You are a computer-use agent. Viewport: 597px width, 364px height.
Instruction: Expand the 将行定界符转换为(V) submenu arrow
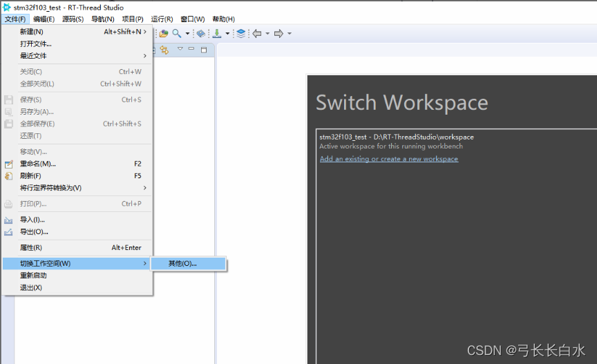tap(144, 188)
